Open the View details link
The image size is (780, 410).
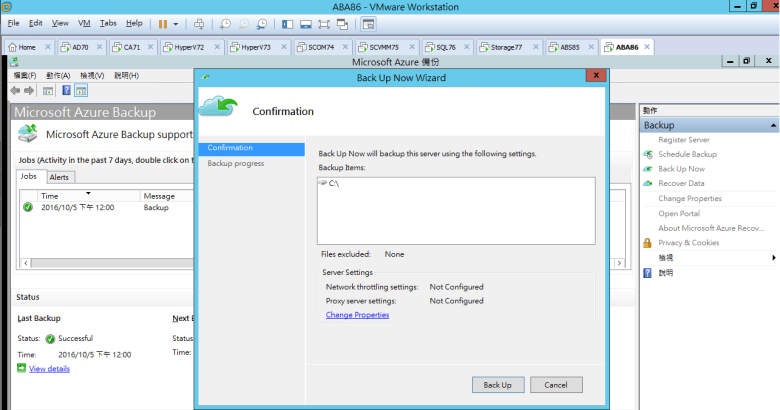coord(49,369)
